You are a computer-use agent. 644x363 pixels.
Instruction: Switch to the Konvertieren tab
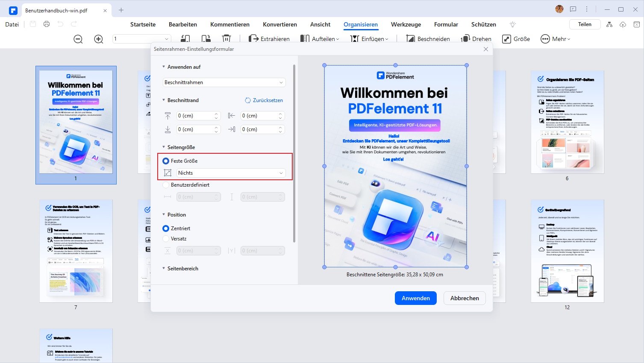(x=280, y=24)
